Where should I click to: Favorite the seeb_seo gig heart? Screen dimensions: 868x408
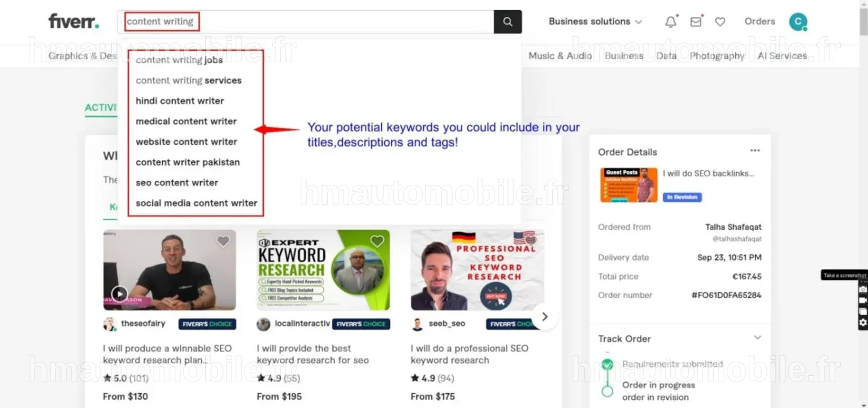click(530, 241)
